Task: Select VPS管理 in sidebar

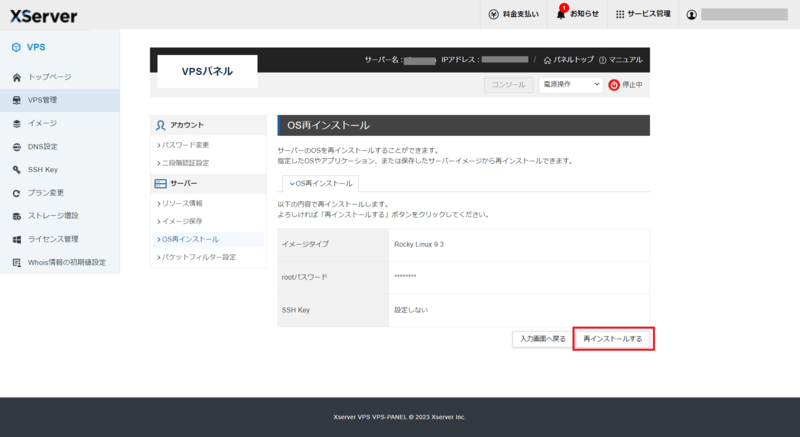Action: [x=60, y=100]
